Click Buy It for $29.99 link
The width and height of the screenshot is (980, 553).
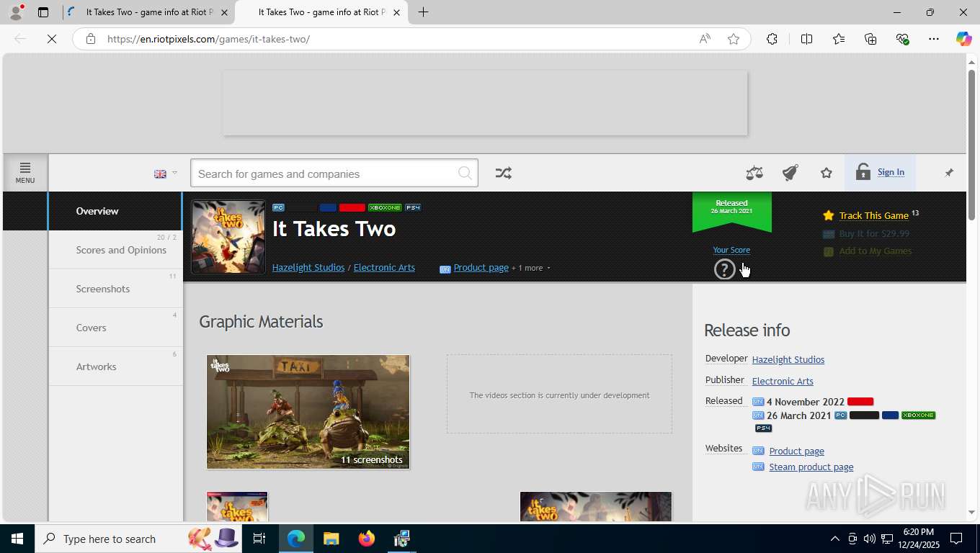point(874,233)
